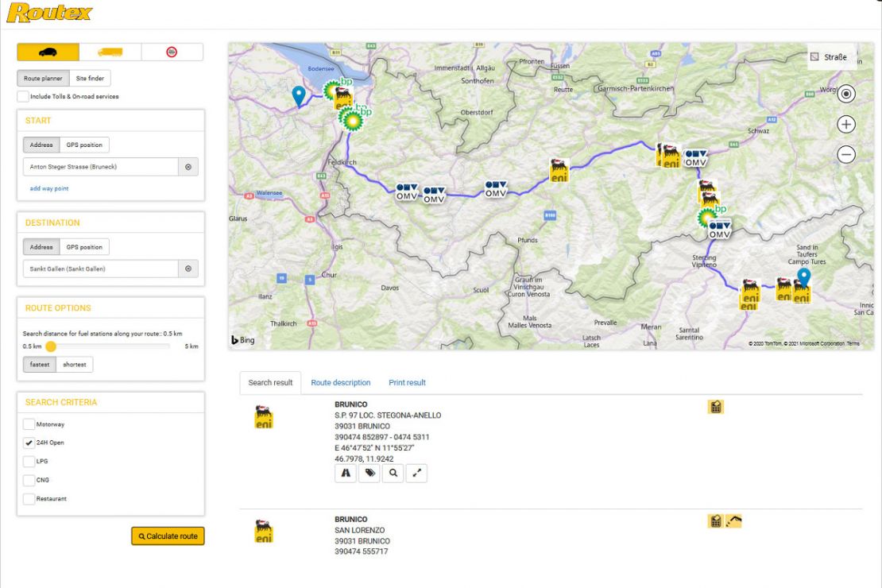Image resolution: width=882 pixels, height=588 pixels.
Task: Check the Motorway criterion
Action: (x=29, y=424)
